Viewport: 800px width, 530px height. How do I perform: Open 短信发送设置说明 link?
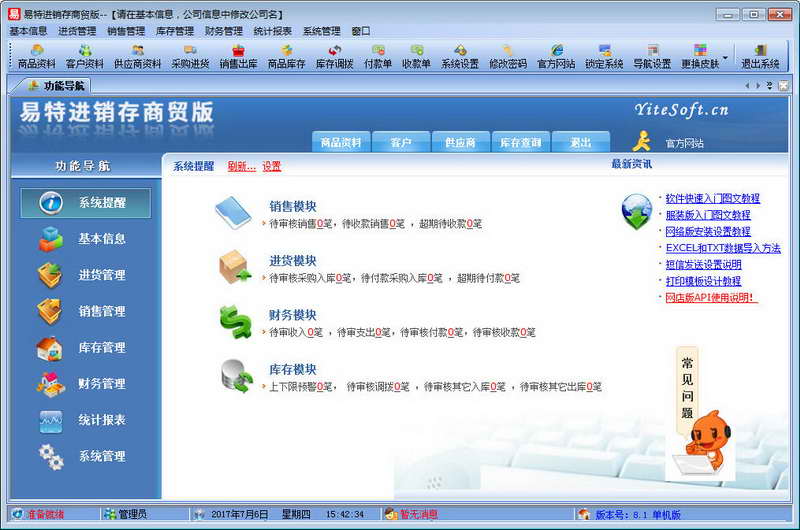click(703, 265)
